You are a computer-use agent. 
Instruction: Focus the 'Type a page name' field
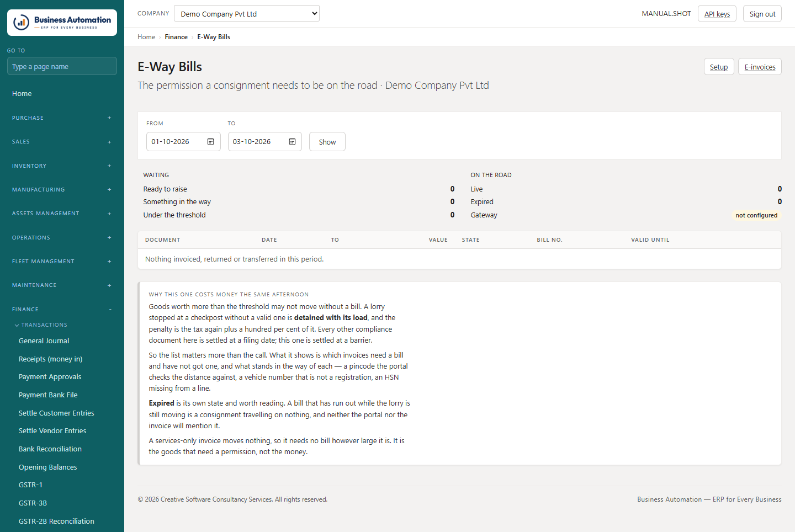62,66
